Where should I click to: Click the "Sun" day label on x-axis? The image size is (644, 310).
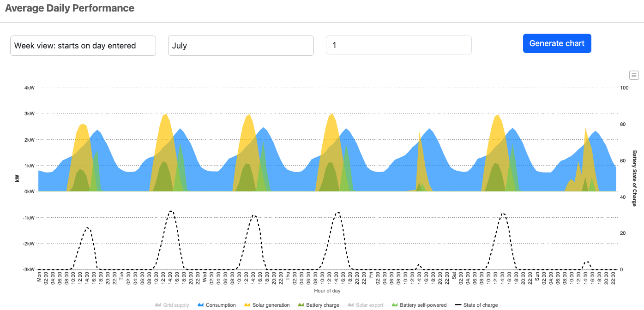coord(537,276)
